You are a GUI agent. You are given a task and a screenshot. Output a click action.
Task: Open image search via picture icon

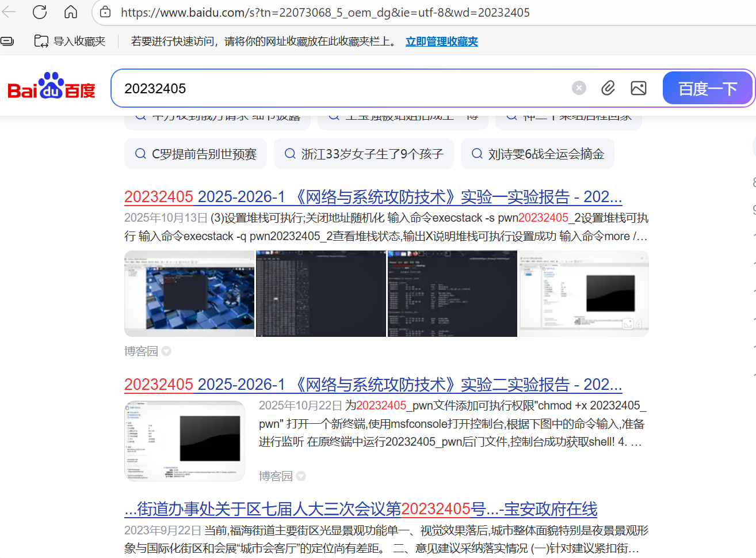coord(639,88)
